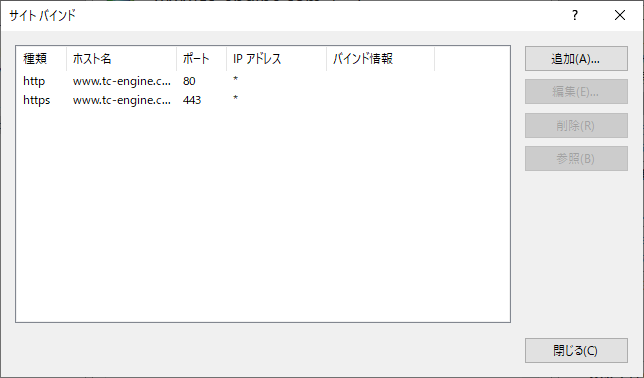Click host name in the http row
The height and width of the screenshot is (378, 644).
point(122,81)
